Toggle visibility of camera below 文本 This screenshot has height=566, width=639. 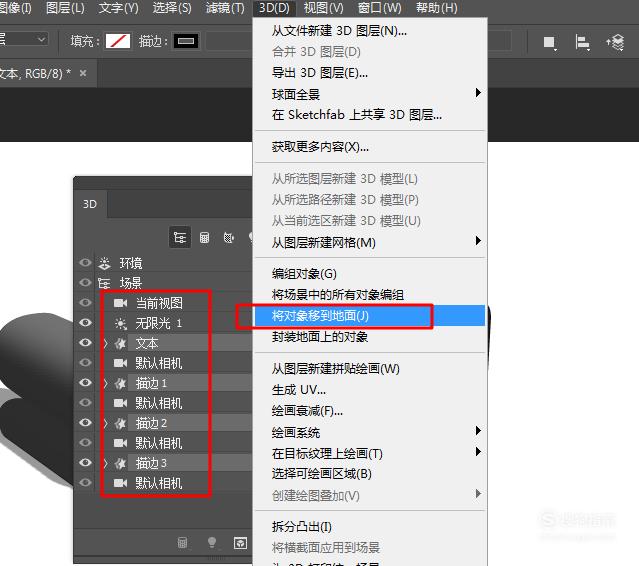[x=85, y=363]
